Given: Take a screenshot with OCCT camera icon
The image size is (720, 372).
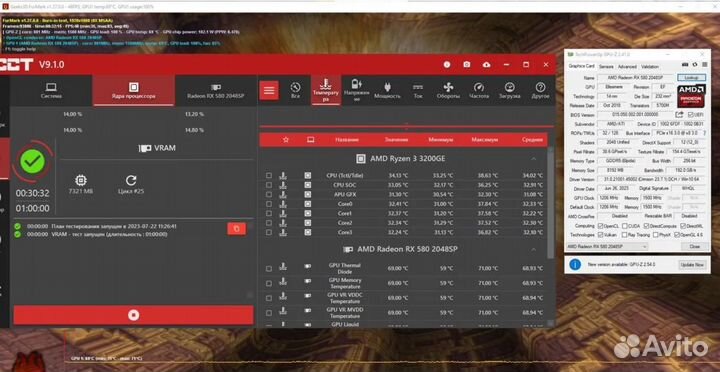Looking at the screenshot, I should (467, 65).
